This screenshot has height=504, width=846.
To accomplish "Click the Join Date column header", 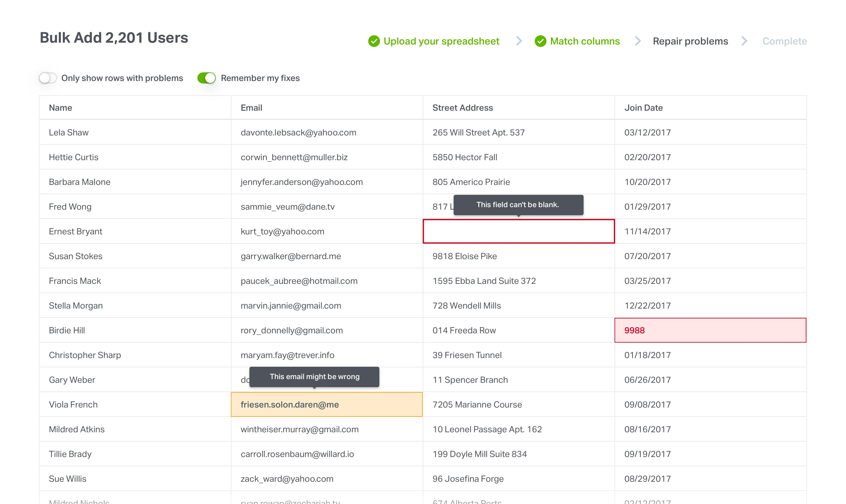I will point(643,108).
